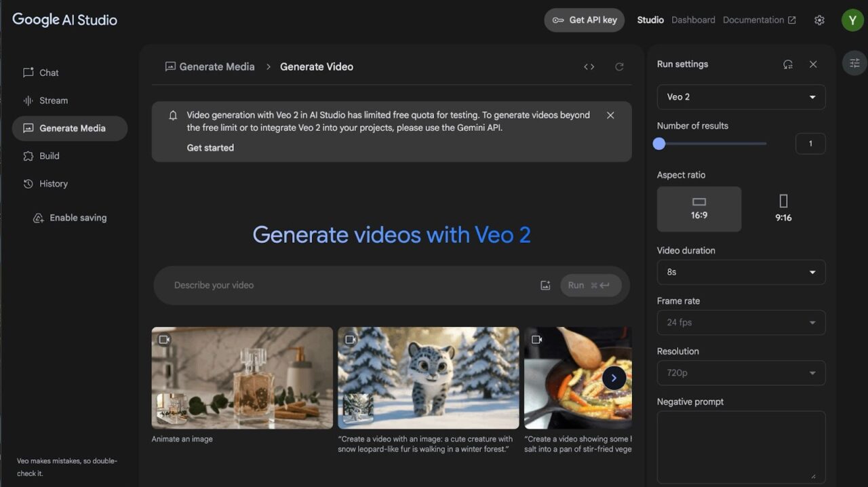The height and width of the screenshot is (487, 868).
Task: Click the Generate Video breadcrumb text
Action: pos(317,66)
